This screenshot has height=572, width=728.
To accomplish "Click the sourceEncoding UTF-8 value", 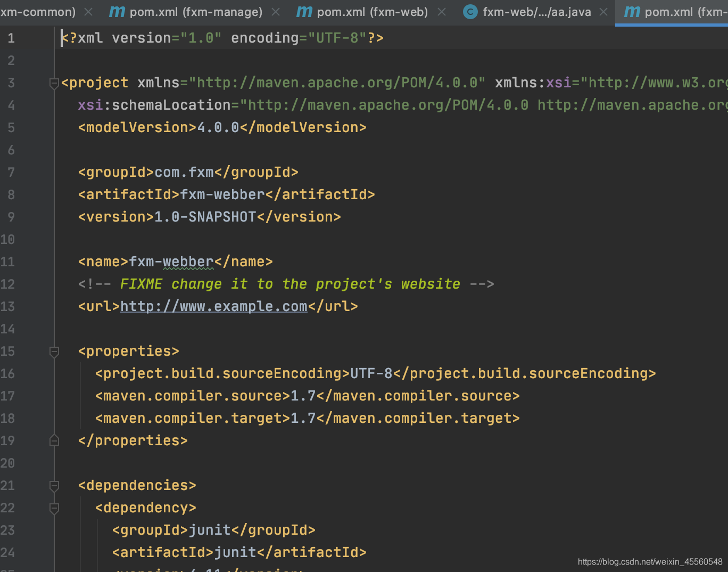I will click(x=371, y=373).
